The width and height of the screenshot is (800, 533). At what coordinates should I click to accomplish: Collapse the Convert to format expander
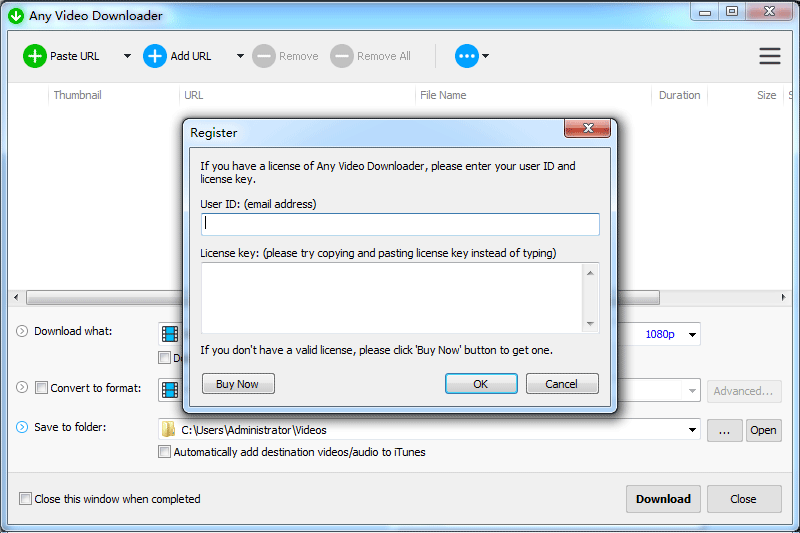(22, 387)
